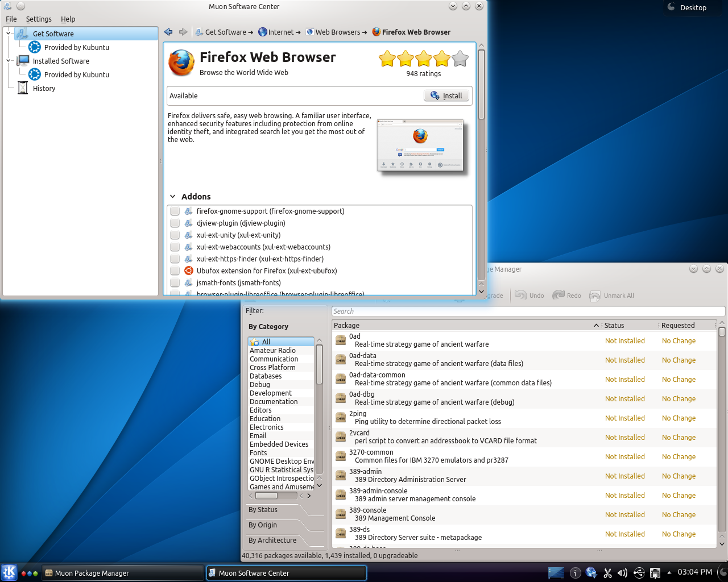Check the jsmath-fonts addon checkbox
The width and height of the screenshot is (728, 582).
point(175,282)
